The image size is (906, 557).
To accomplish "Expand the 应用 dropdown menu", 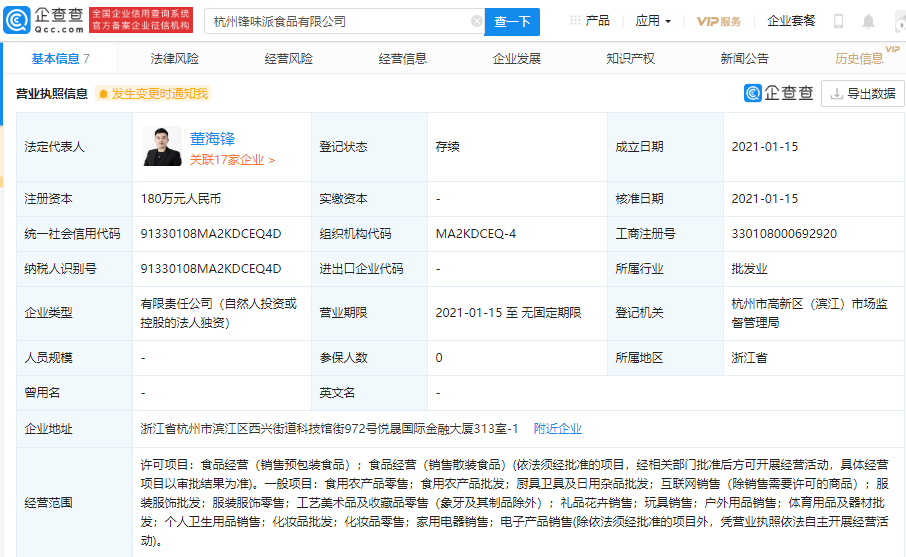I will (x=653, y=21).
